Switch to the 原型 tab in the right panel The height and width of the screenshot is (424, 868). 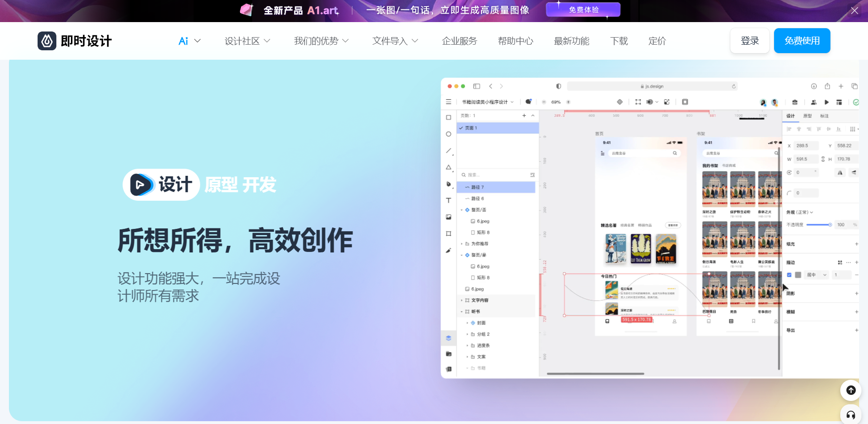coord(807,116)
